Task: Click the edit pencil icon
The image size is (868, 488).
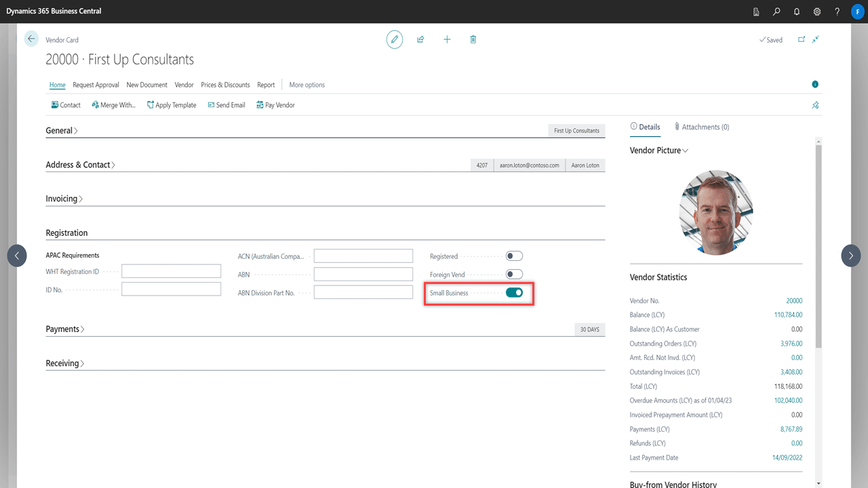Action: 395,39
